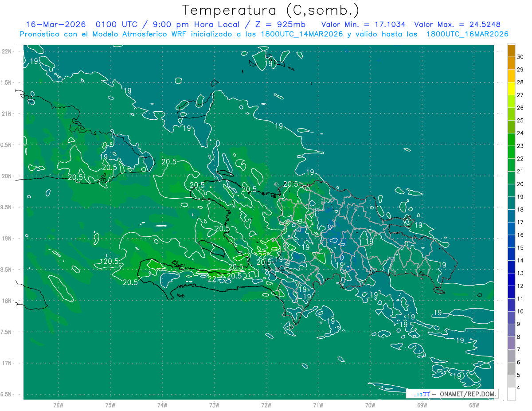Click the '71W' longitude axis label
This screenshot has height=411, width=532.
point(318,405)
